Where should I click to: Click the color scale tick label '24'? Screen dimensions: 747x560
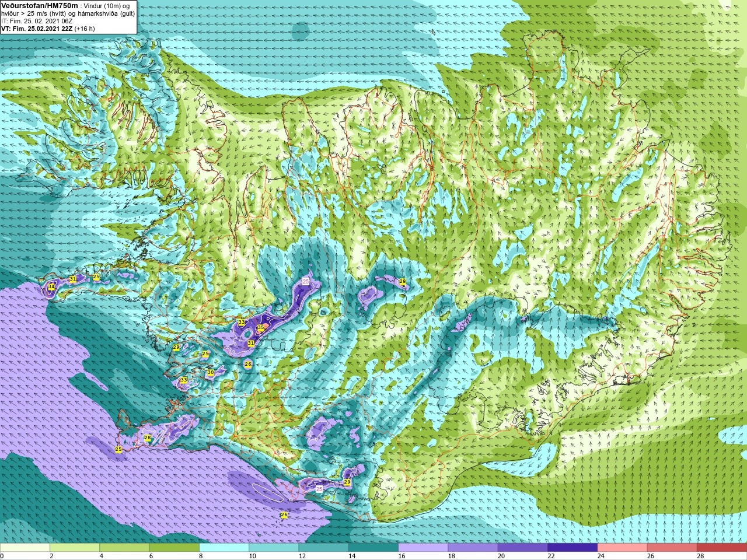click(x=601, y=556)
